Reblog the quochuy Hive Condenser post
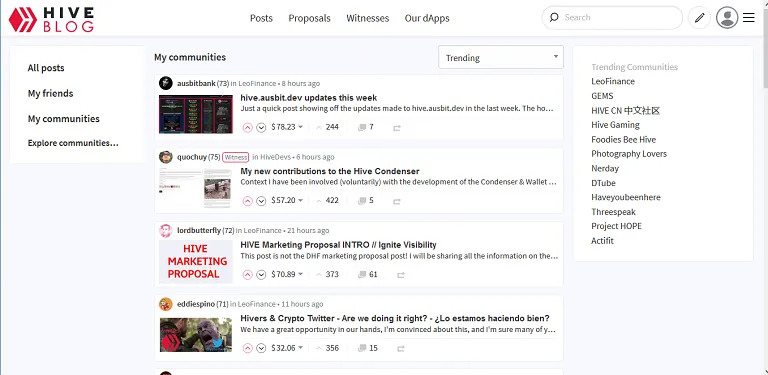The height and width of the screenshot is (375, 768). (397, 201)
